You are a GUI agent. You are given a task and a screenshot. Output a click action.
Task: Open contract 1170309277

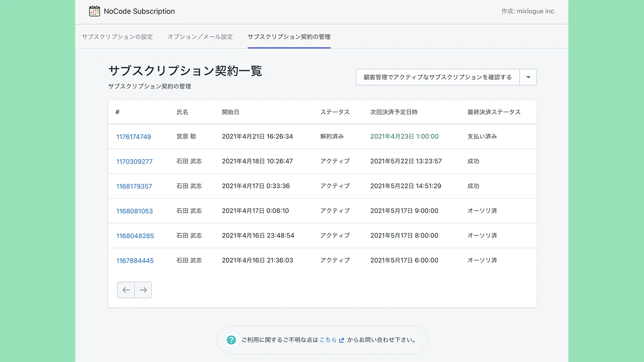pos(134,161)
